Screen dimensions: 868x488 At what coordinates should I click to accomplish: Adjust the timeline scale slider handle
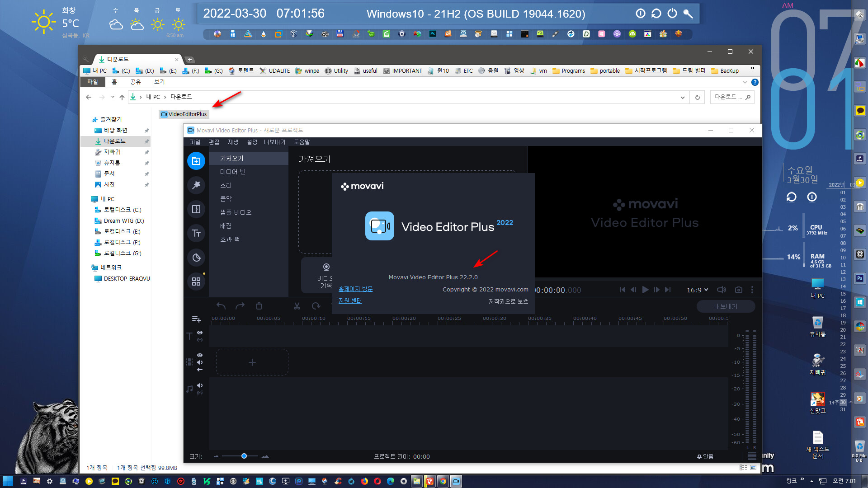tap(244, 456)
